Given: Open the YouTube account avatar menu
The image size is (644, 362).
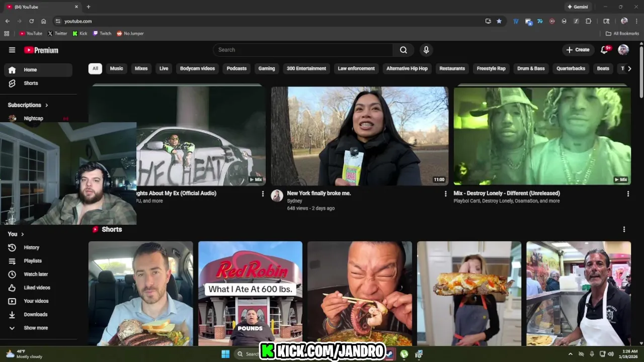Looking at the screenshot, I should click(x=623, y=50).
